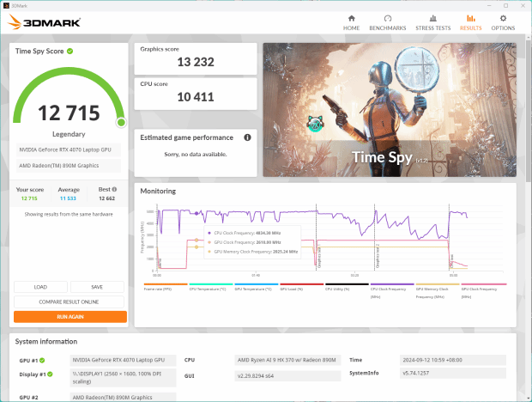Click the Average score value 11 533

click(68, 198)
